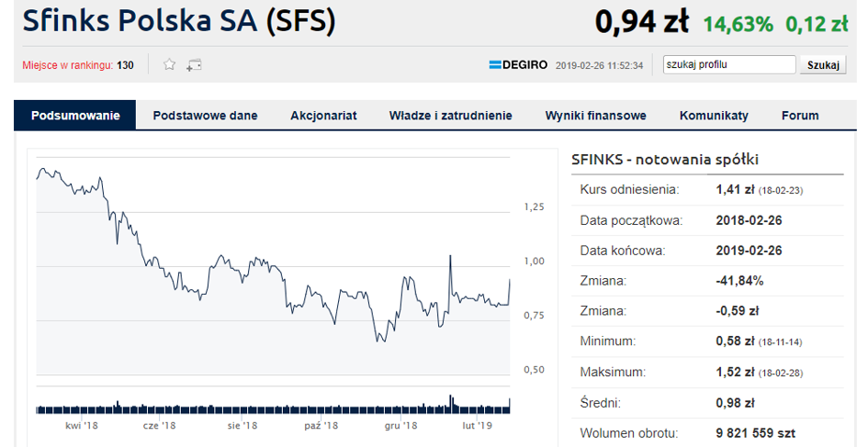The width and height of the screenshot is (868, 447).
Task: Click the 0,50 price axis label
Action: [x=535, y=370]
